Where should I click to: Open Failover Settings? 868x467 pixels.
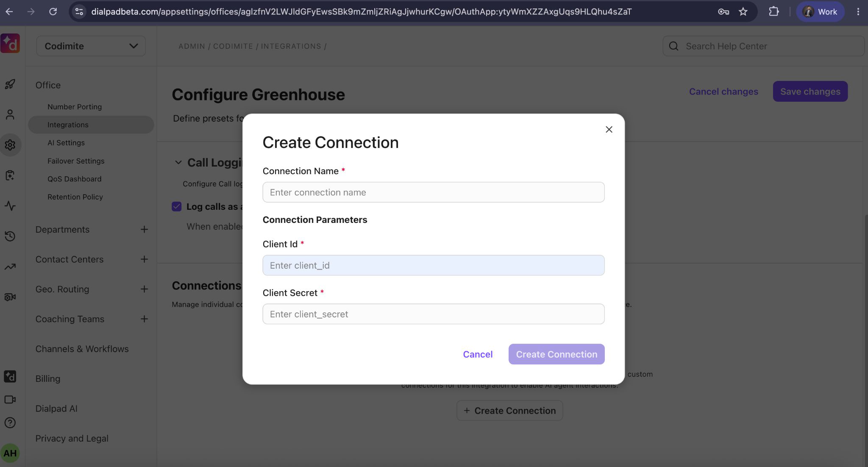coord(76,161)
